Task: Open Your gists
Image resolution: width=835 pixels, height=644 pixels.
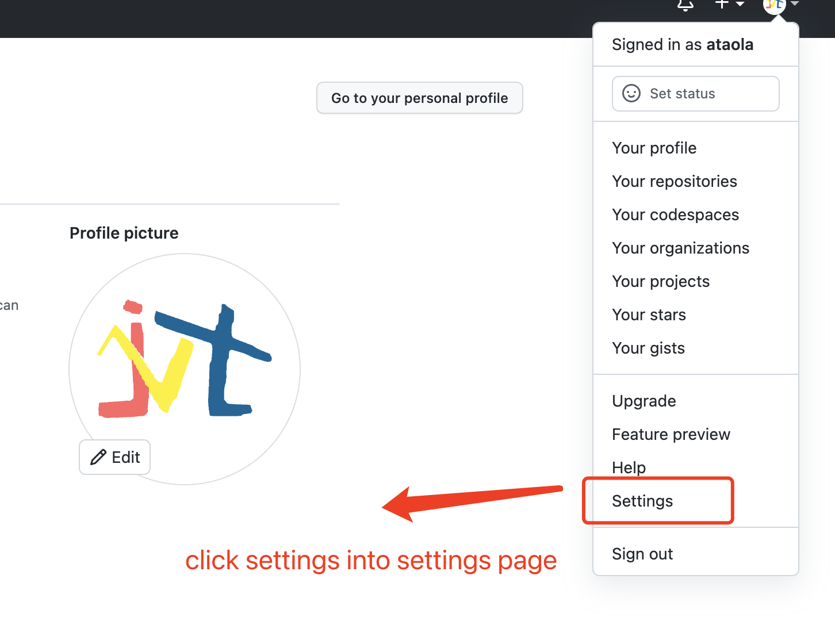Action: (648, 348)
